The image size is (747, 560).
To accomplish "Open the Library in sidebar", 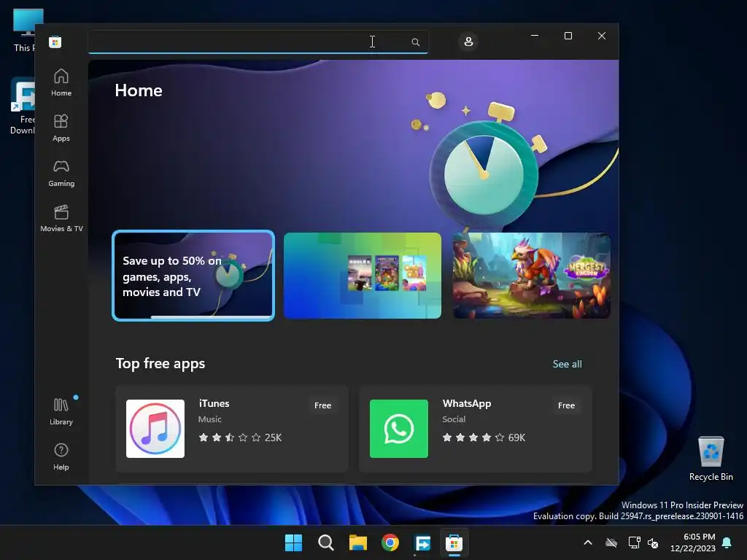I will [x=61, y=411].
